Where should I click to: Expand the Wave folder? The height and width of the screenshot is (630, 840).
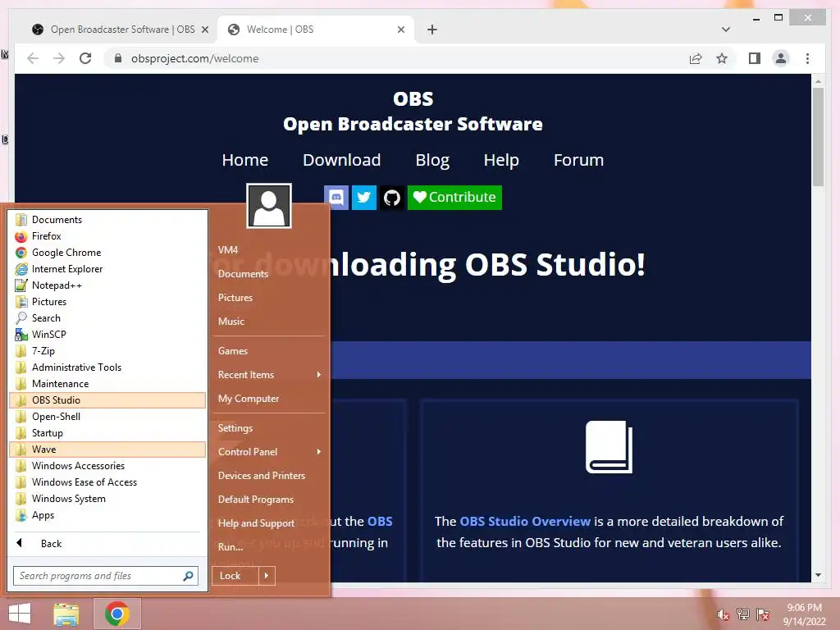tap(107, 450)
